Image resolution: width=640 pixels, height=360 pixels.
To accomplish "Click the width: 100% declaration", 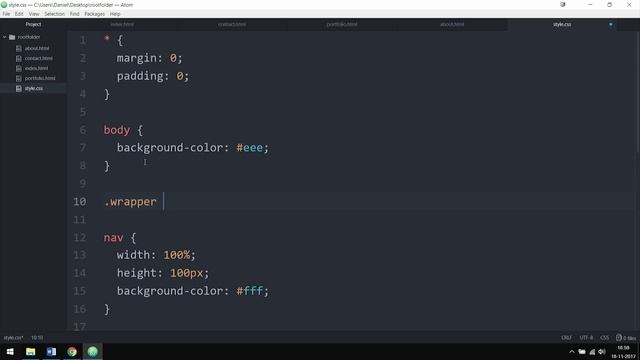I will pos(156,255).
